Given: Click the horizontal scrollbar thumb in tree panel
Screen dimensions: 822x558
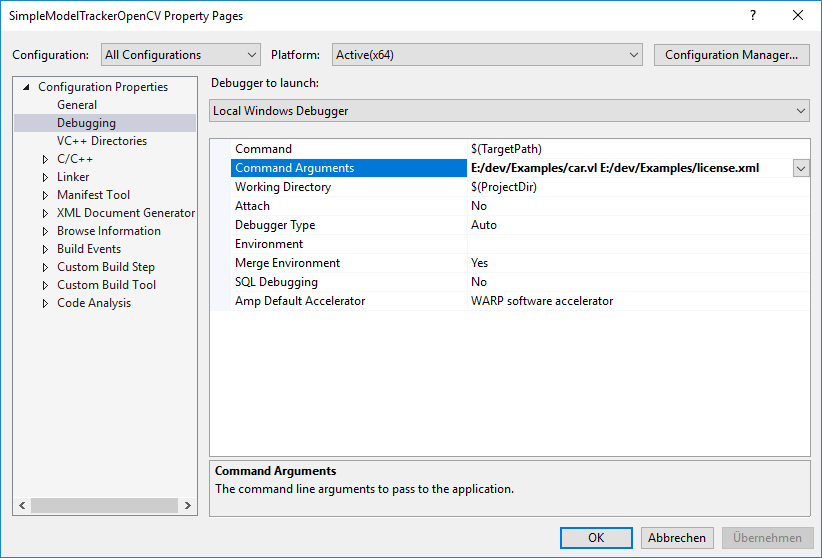Looking at the screenshot, I should point(104,506).
